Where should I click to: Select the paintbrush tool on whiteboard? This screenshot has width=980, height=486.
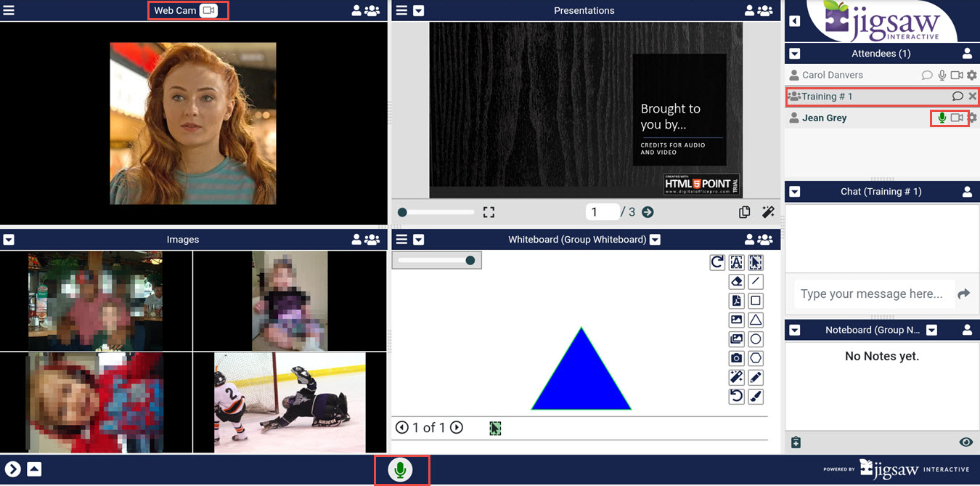pyautogui.click(x=756, y=397)
